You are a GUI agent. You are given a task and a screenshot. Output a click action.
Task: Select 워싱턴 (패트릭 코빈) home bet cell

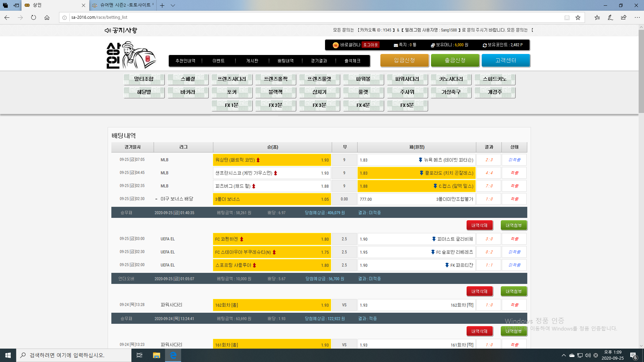pos(272,160)
